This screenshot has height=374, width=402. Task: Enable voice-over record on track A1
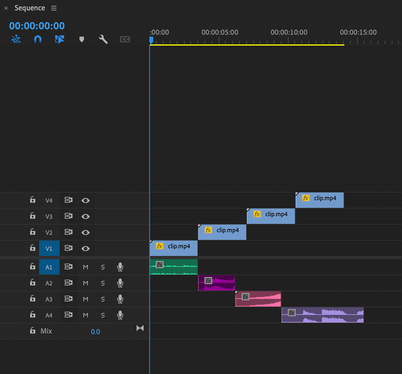(x=120, y=267)
